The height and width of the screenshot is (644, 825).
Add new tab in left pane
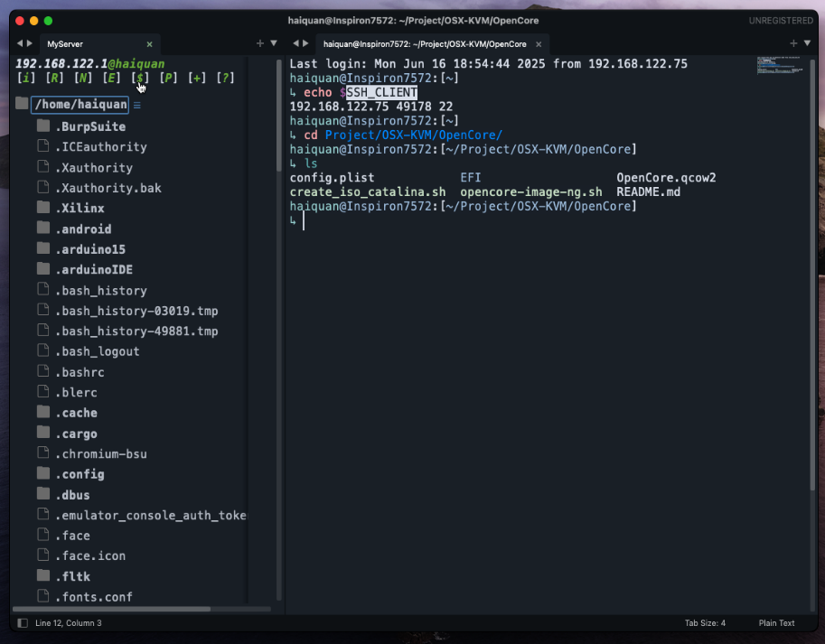(260, 43)
